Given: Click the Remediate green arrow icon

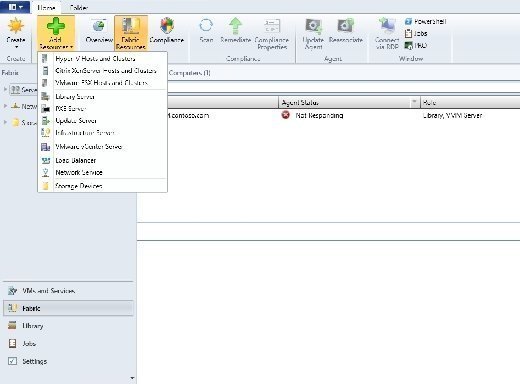Looking at the screenshot, I should point(236,26).
